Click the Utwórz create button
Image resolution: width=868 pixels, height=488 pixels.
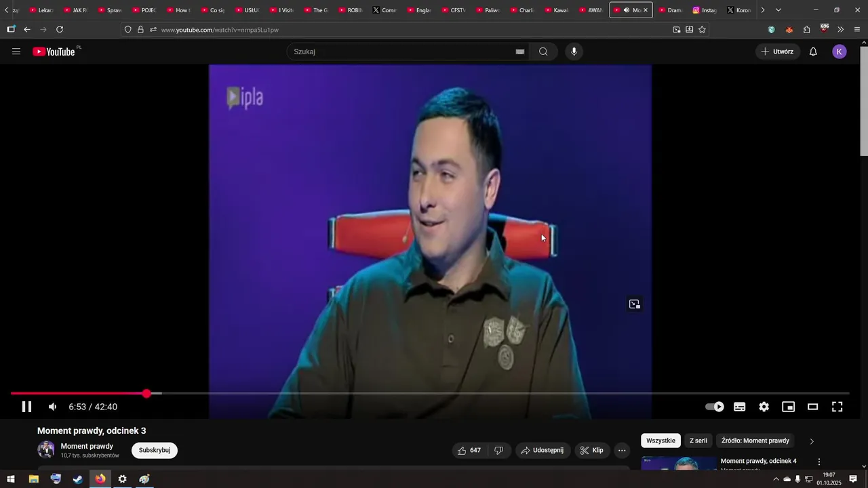click(x=777, y=52)
